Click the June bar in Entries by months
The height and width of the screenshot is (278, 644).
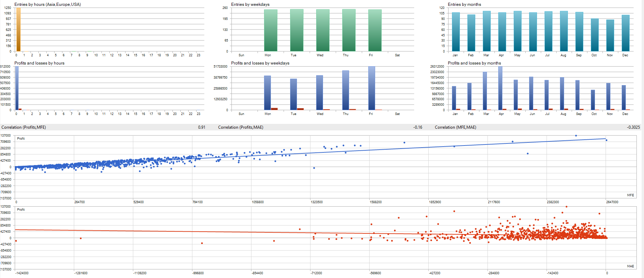[x=533, y=32]
